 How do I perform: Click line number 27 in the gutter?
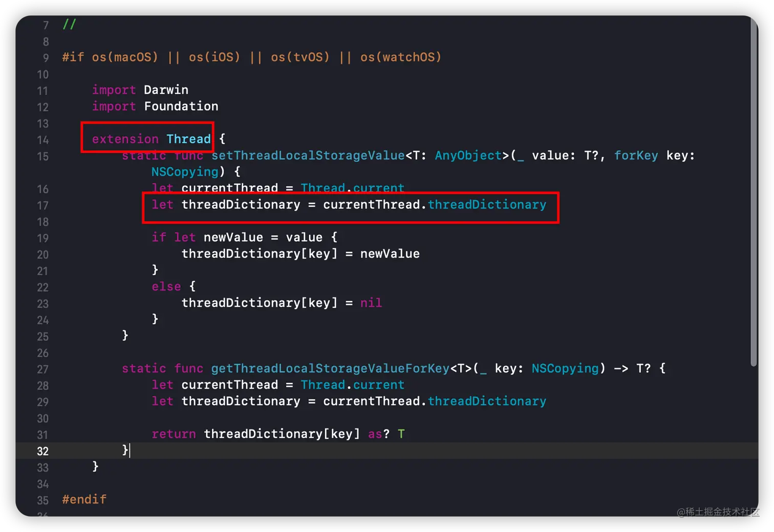[x=42, y=369]
